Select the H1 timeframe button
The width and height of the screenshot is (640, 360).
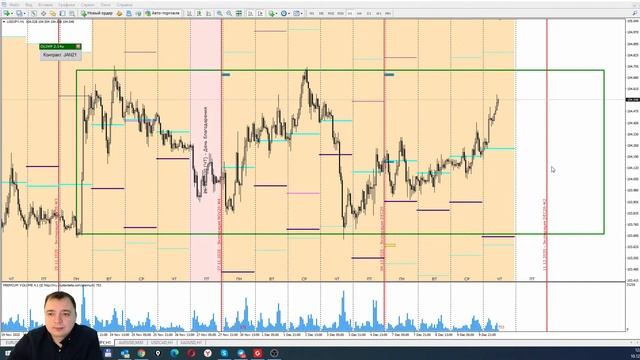[x=350, y=13]
